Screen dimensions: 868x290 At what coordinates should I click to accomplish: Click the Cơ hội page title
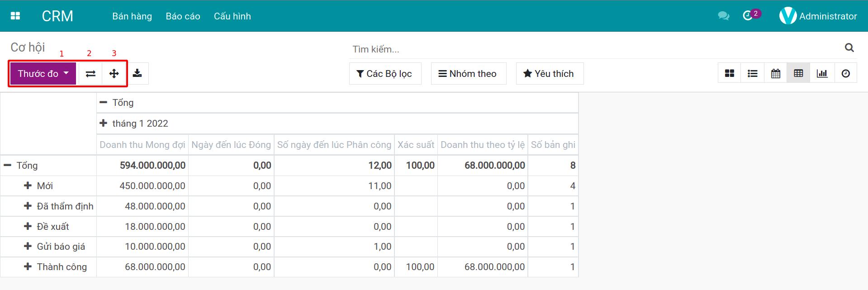point(28,47)
